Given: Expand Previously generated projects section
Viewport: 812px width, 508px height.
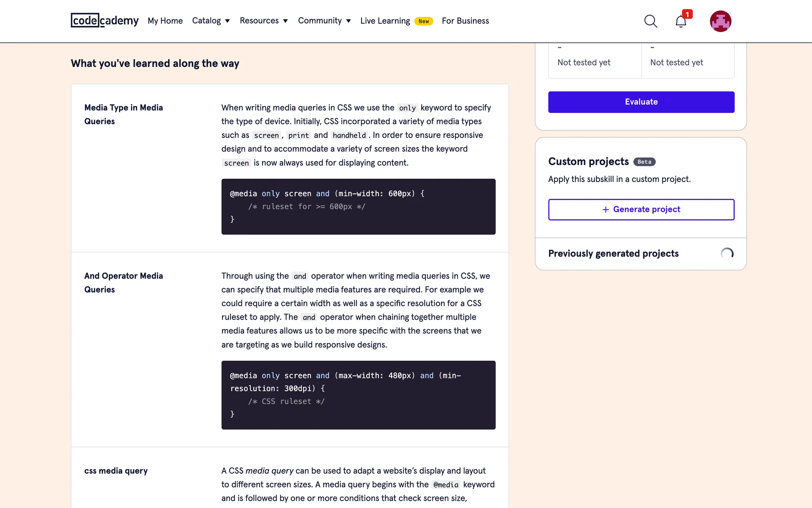Looking at the screenshot, I should point(613,254).
